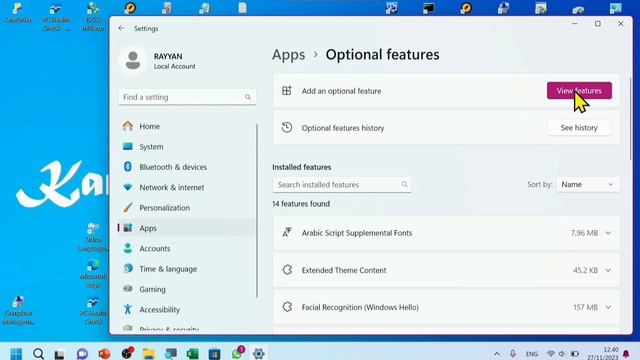Click the 14 features found text
The image size is (640, 360).
tap(301, 204)
